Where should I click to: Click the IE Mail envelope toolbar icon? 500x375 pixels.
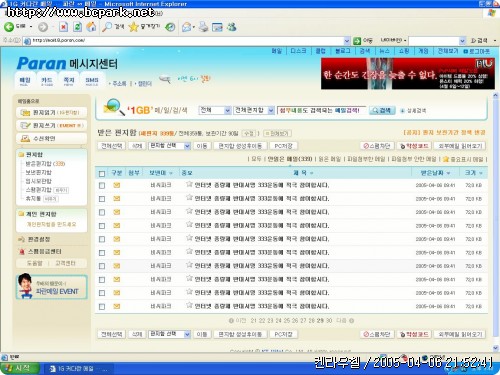tap(187, 27)
